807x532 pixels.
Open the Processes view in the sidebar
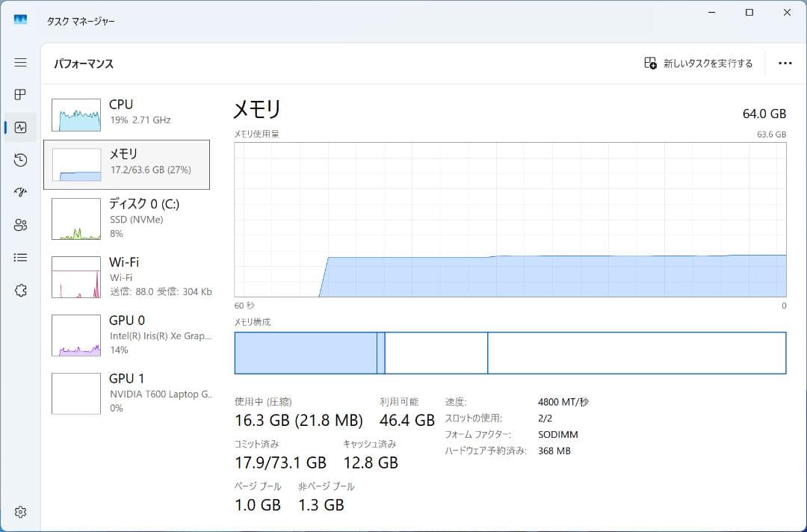pos(20,94)
